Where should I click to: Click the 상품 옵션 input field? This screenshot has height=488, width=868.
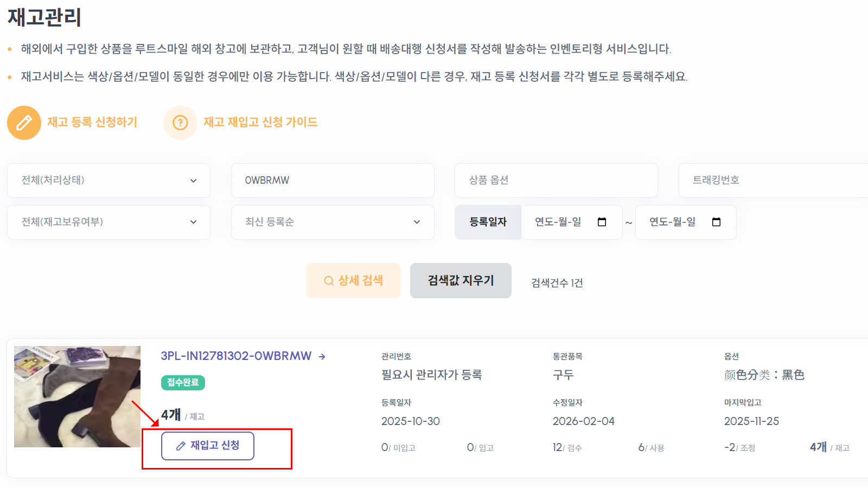[x=557, y=181]
